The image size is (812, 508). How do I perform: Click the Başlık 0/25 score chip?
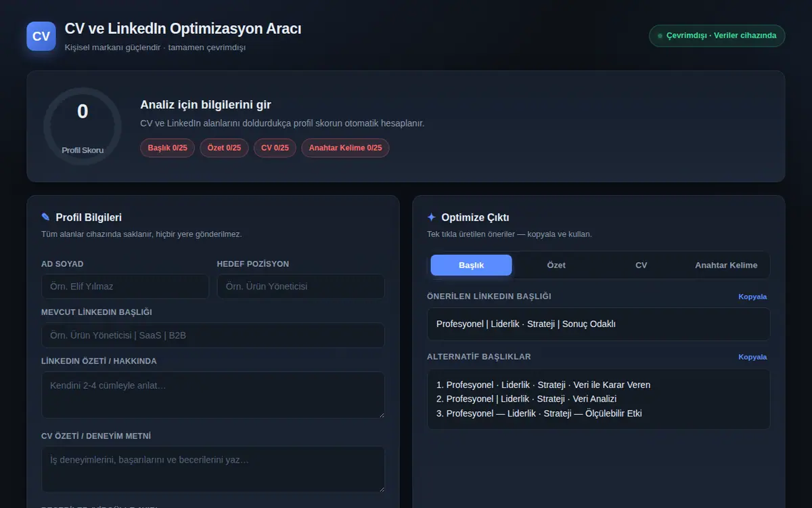coord(167,148)
